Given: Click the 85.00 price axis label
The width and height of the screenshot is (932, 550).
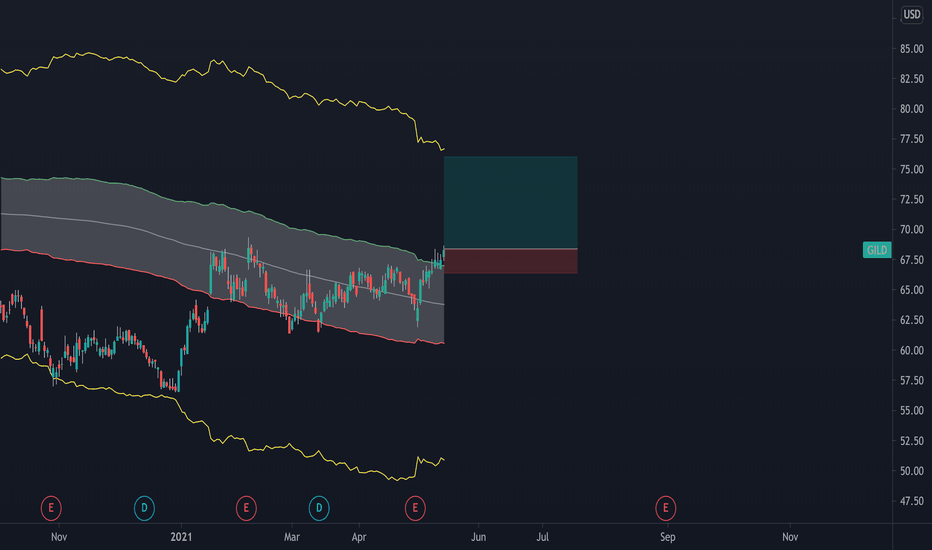Looking at the screenshot, I should coord(912,49).
